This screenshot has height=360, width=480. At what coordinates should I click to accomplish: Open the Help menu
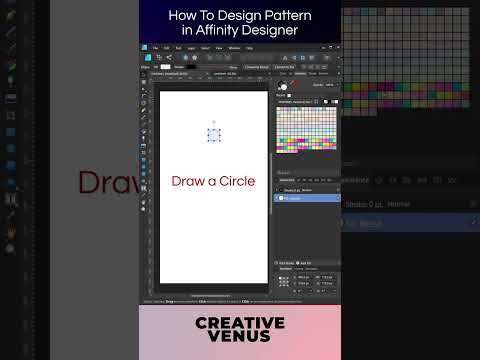(249, 48)
